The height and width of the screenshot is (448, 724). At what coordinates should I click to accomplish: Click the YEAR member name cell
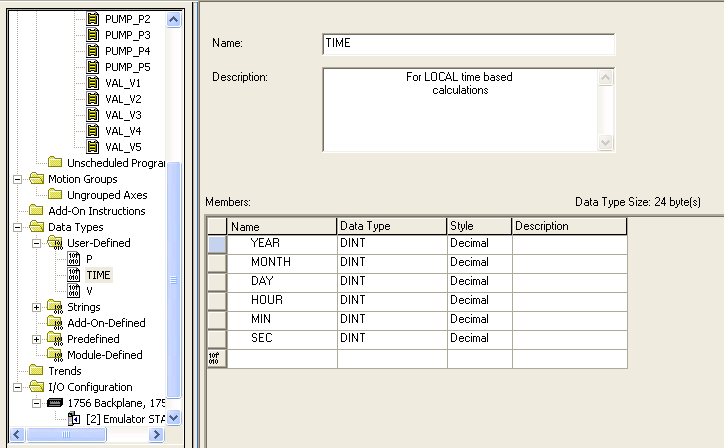(x=282, y=244)
